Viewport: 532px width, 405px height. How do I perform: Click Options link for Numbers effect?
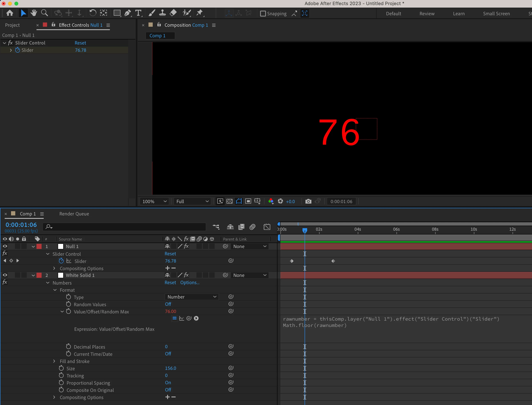190,282
